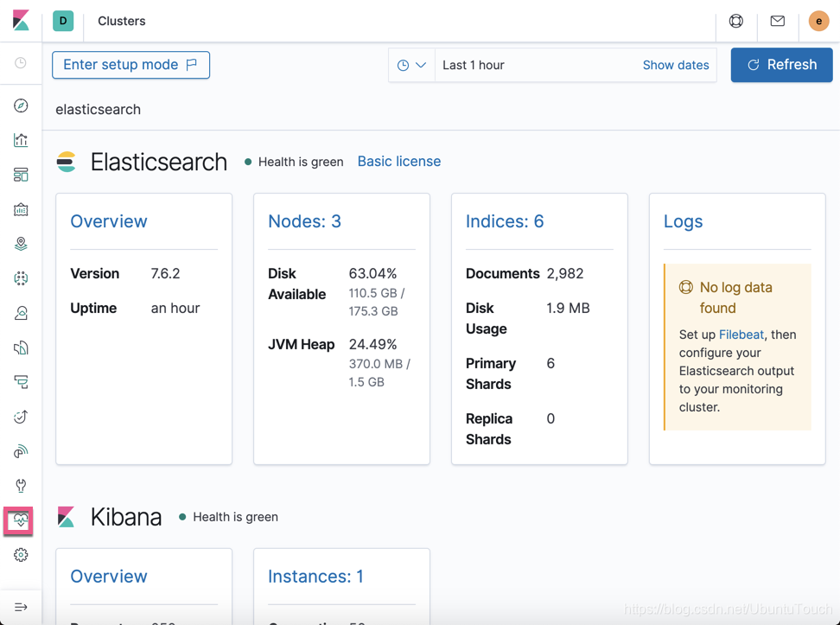Click the JVM Heap 24.49% value

pos(372,344)
